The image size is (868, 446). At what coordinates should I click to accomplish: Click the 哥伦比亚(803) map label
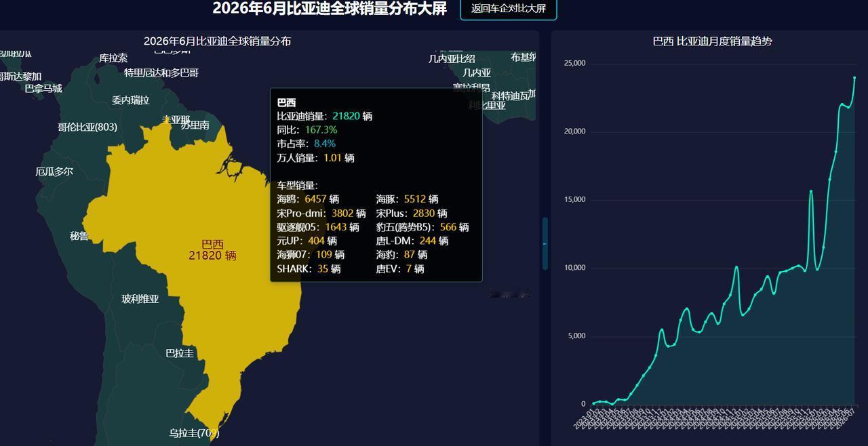point(87,127)
